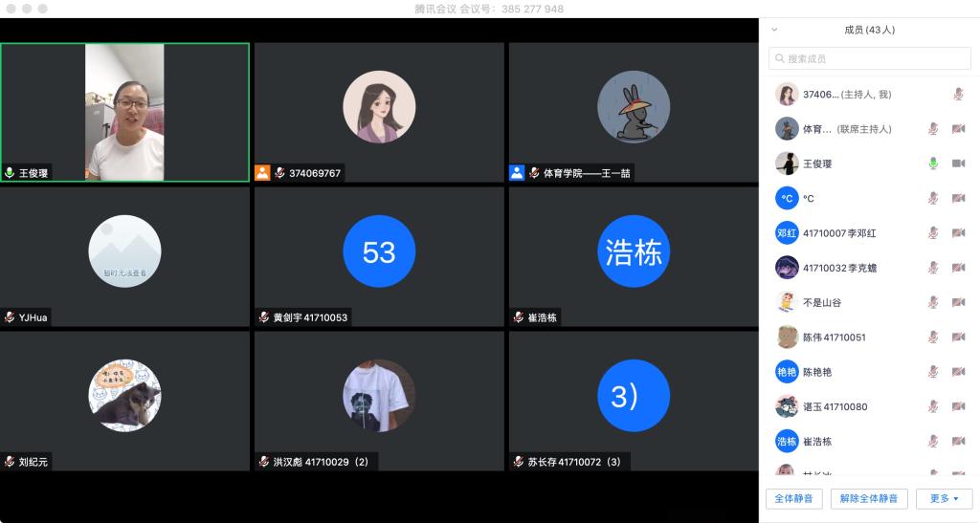Select the blue 浩栋 avatar tile
The image size is (980, 523).
(634, 251)
